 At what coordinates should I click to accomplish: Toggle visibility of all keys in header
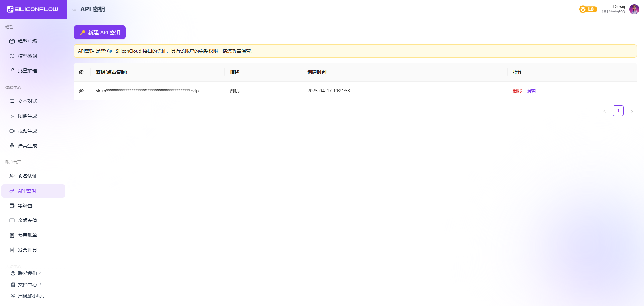81,72
